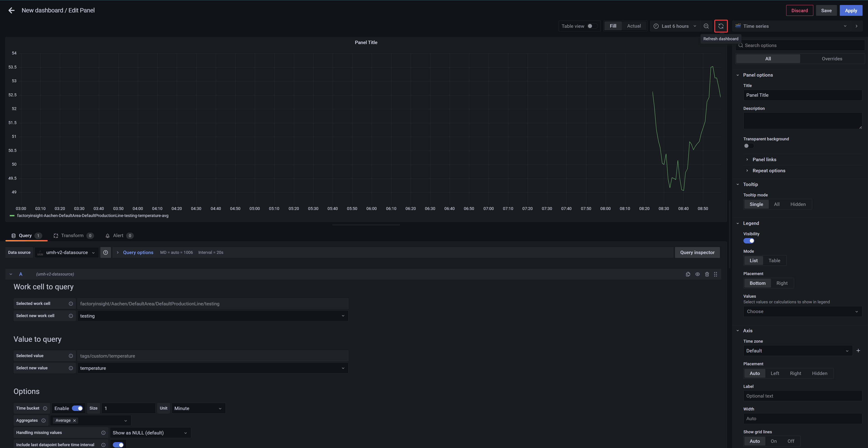868x448 pixels.
Task: Toggle Transparent background switch
Action: pyautogui.click(x=748, y=146)
